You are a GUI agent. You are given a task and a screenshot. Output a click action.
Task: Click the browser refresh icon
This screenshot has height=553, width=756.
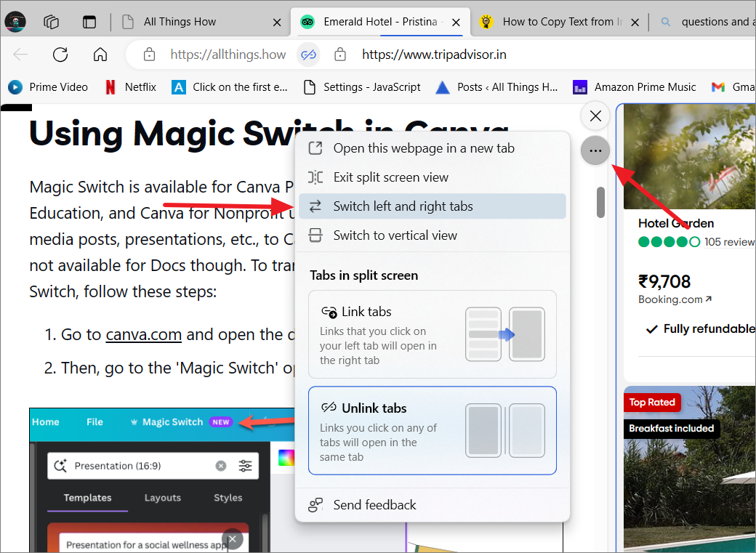pos(60,55)
